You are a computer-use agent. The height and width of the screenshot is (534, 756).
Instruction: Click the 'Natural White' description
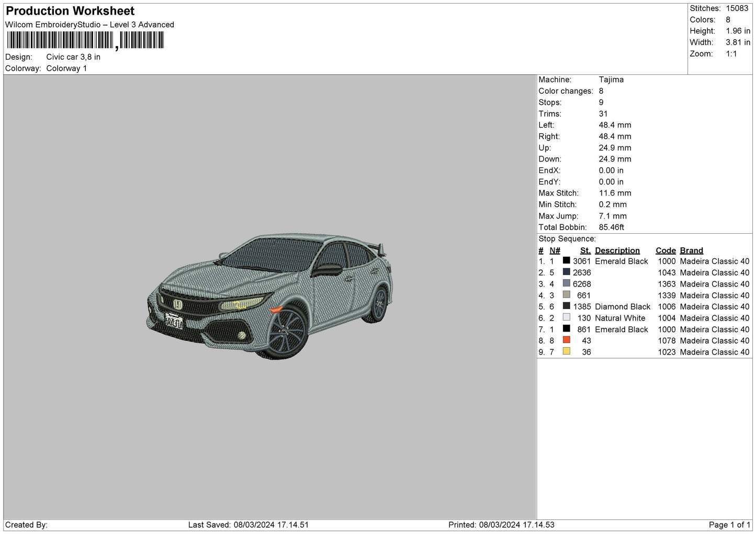pos(620,318)
